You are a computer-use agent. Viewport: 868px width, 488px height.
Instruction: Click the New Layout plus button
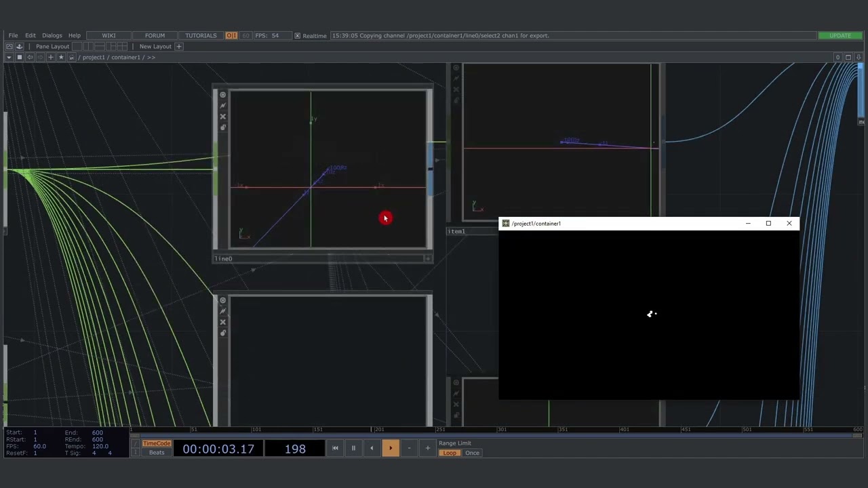(179, 46)
